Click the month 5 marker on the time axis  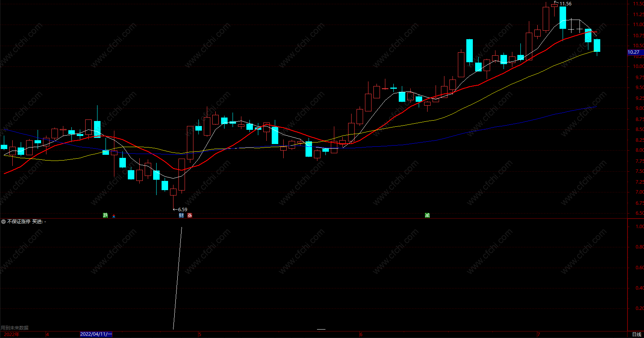pos(200,334)
